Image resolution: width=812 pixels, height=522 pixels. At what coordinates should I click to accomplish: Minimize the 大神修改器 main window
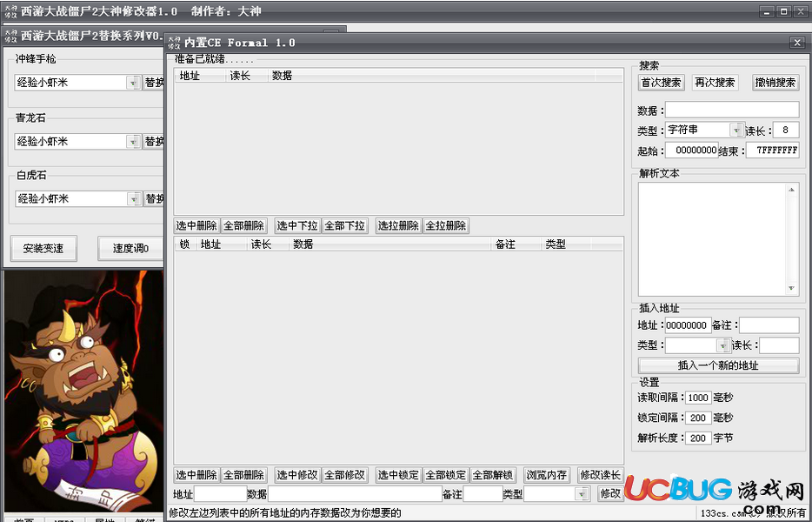pyautogui.click(x=768, y=11)
